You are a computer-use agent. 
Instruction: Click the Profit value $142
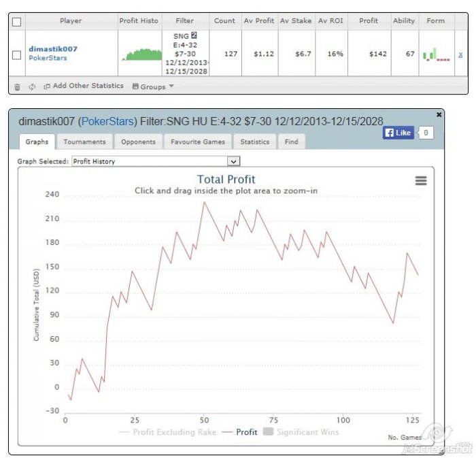(377, 54)
